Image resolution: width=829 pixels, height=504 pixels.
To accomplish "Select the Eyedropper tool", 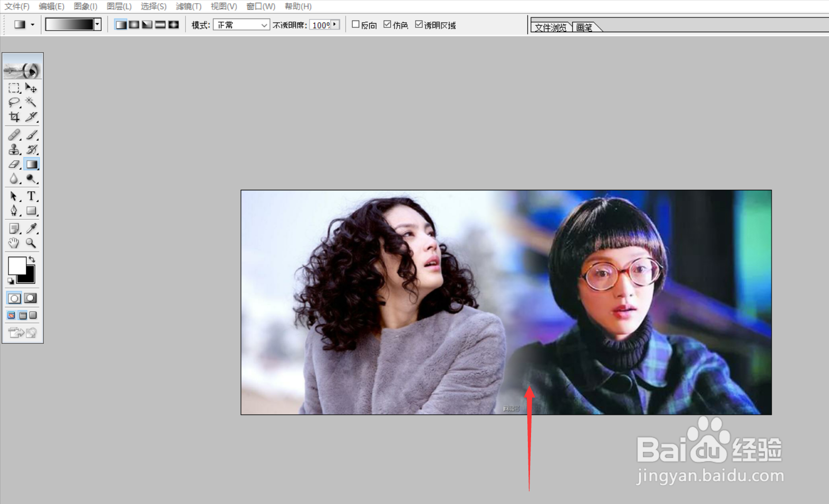I will click(x=31, y=228).
